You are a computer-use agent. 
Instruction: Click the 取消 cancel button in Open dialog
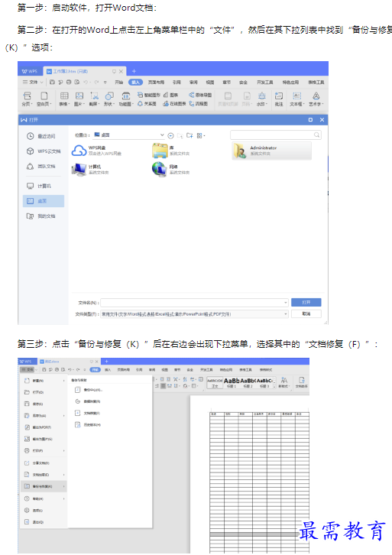[x=306, y=314]
